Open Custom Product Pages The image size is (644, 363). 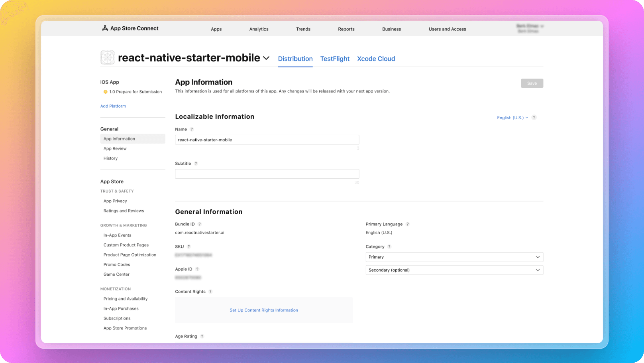point(126,245)
